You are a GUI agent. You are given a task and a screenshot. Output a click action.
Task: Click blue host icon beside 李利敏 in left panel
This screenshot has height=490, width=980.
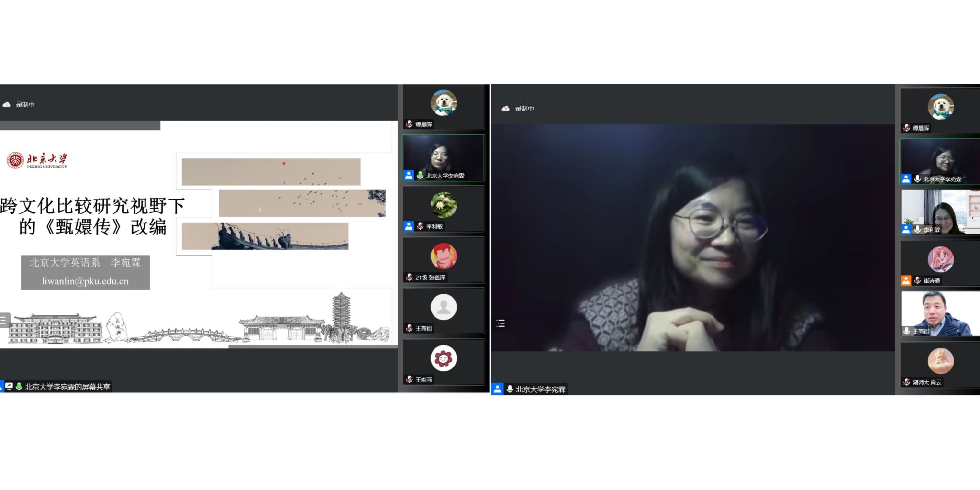point(409,226)
